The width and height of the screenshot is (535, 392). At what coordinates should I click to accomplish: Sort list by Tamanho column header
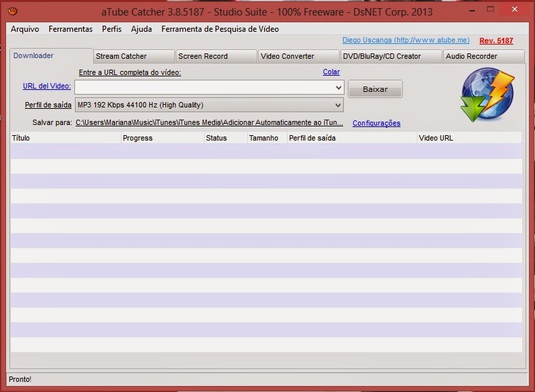tap(267, 138)
